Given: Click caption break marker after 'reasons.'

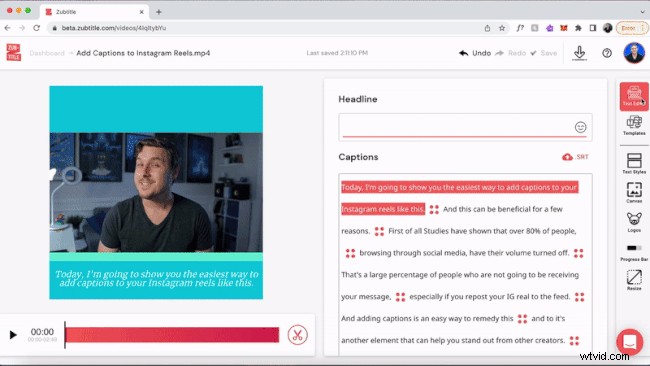Looking at the screenshot, I should coord(379,231).
